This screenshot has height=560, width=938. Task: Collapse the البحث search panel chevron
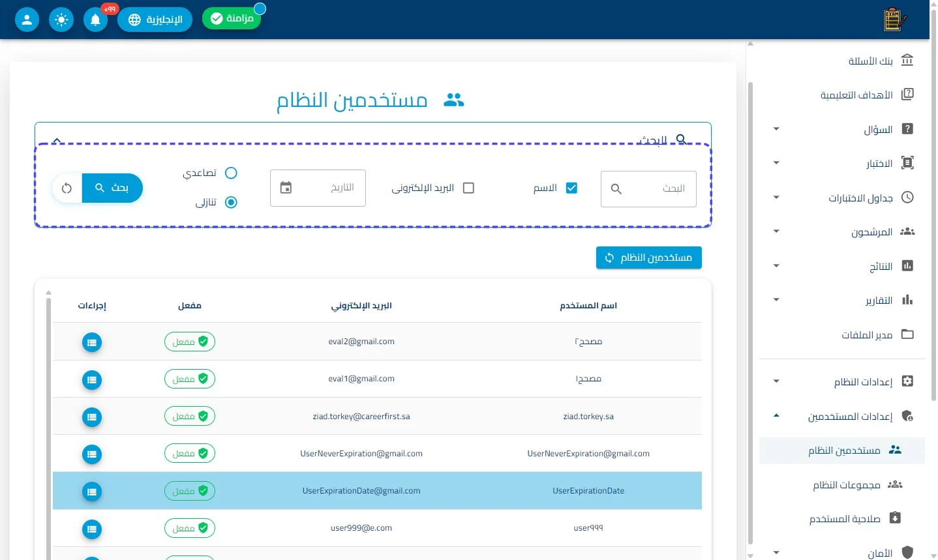[57, 140]
